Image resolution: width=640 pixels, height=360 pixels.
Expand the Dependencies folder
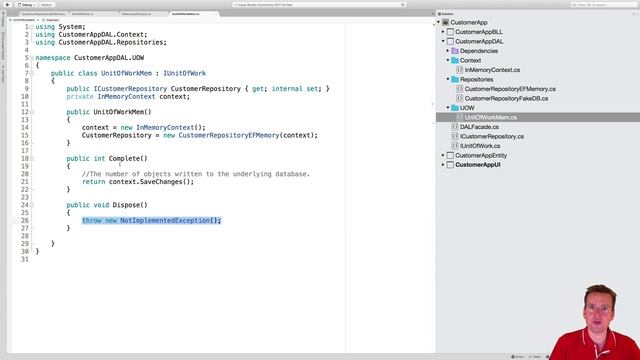[448, 51]
